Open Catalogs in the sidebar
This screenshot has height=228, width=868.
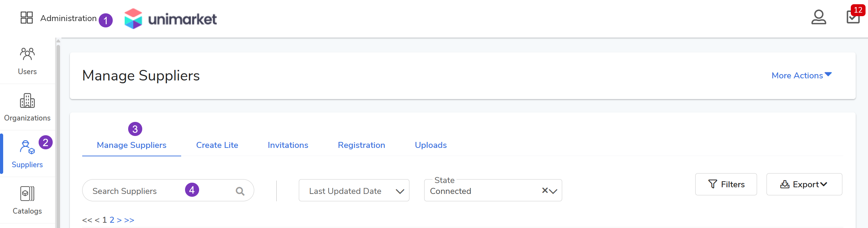point(27,200)
